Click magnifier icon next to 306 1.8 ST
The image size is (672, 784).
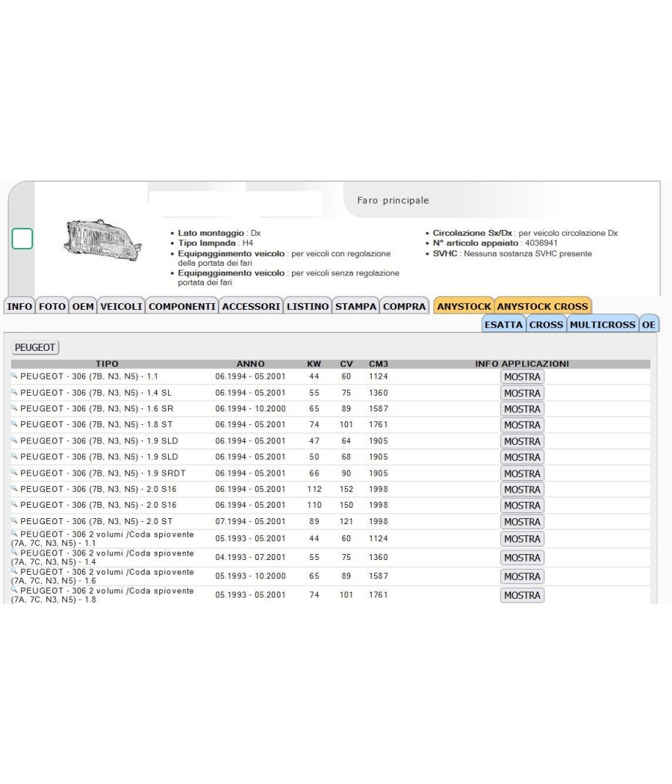click(14, 423)
